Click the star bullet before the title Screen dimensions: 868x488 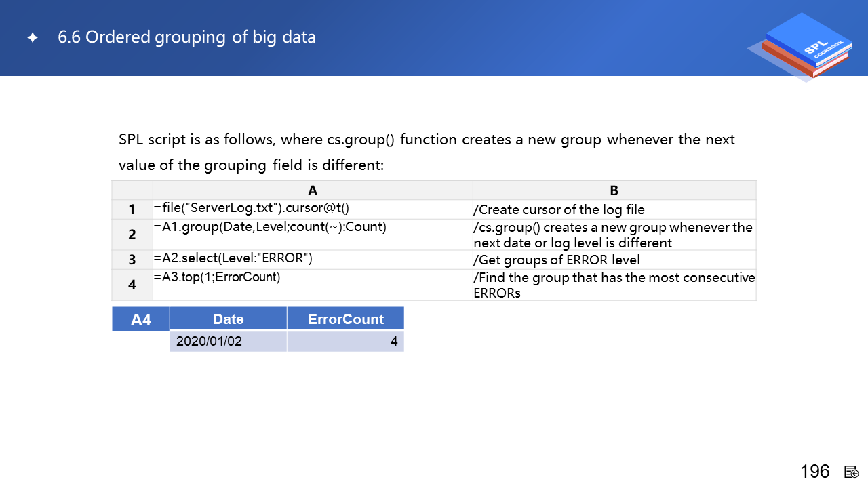tap(33, 38)
